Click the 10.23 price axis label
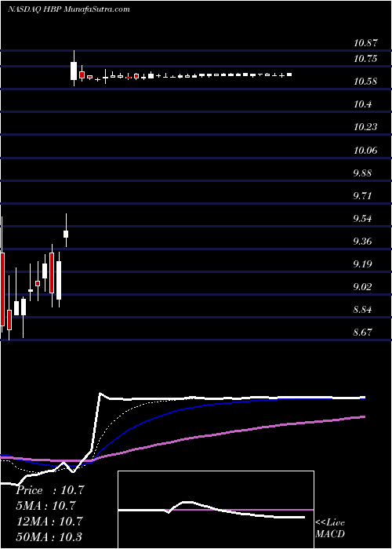 365,127
